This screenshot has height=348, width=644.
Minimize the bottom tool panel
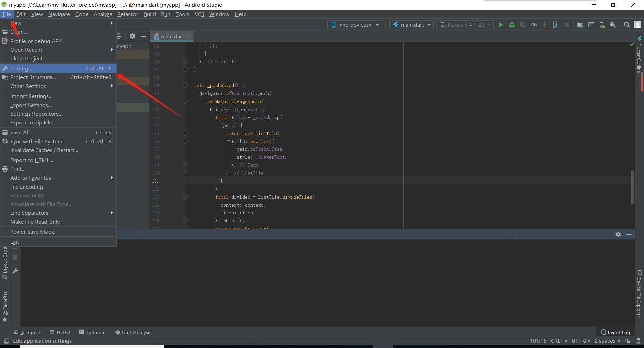point(629,234)
